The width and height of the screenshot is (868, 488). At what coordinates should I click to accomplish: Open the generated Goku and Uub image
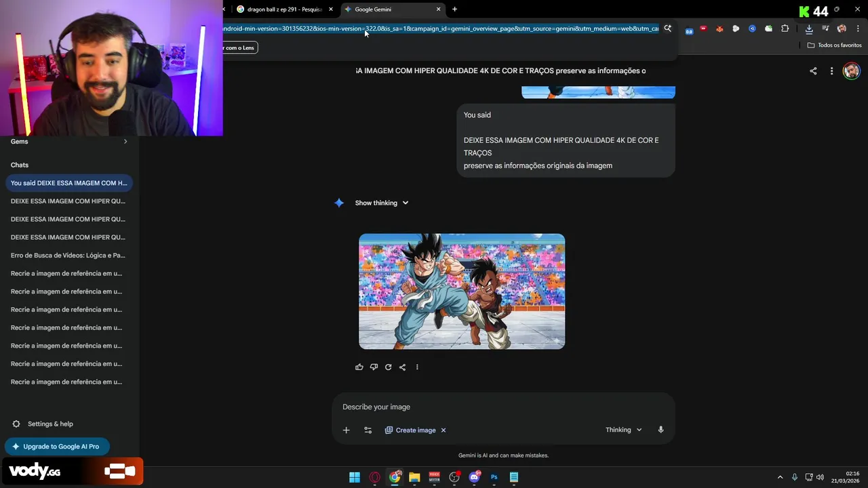click(462, 291)
